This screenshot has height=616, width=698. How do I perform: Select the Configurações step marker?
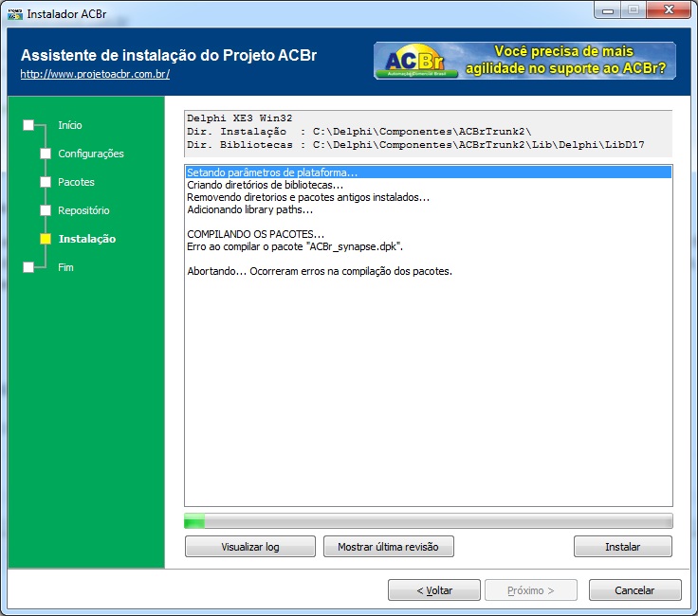46,154
